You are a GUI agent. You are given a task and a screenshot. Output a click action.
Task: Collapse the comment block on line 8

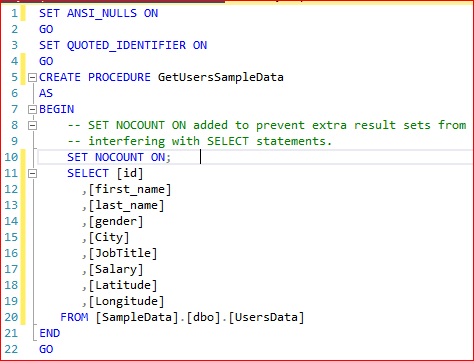[32, 125]
